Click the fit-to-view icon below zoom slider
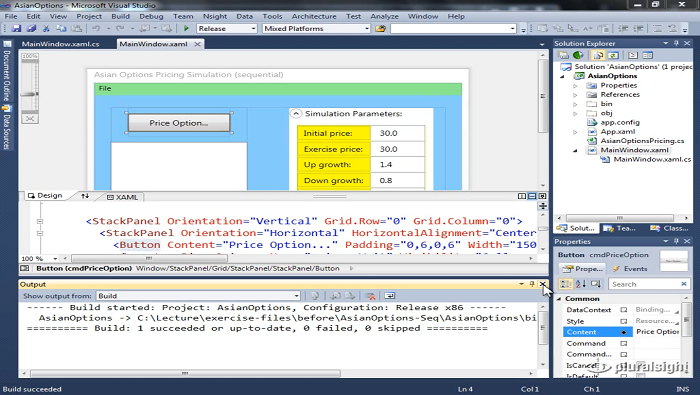 pos(29,119)
